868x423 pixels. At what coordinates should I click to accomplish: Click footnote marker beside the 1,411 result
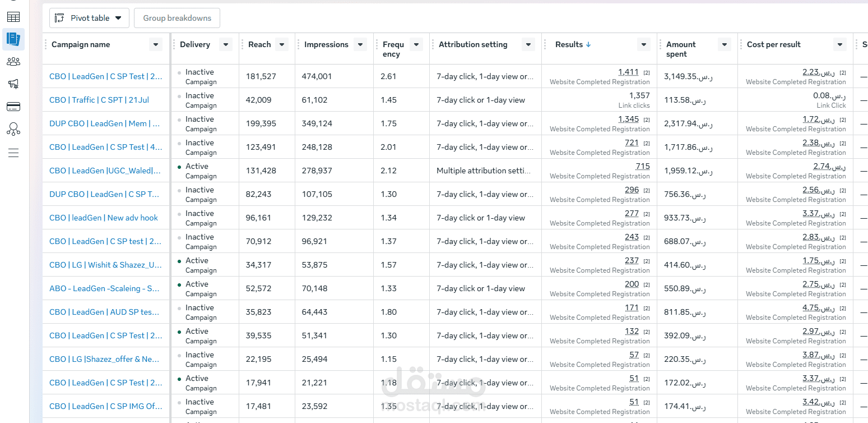647,73
